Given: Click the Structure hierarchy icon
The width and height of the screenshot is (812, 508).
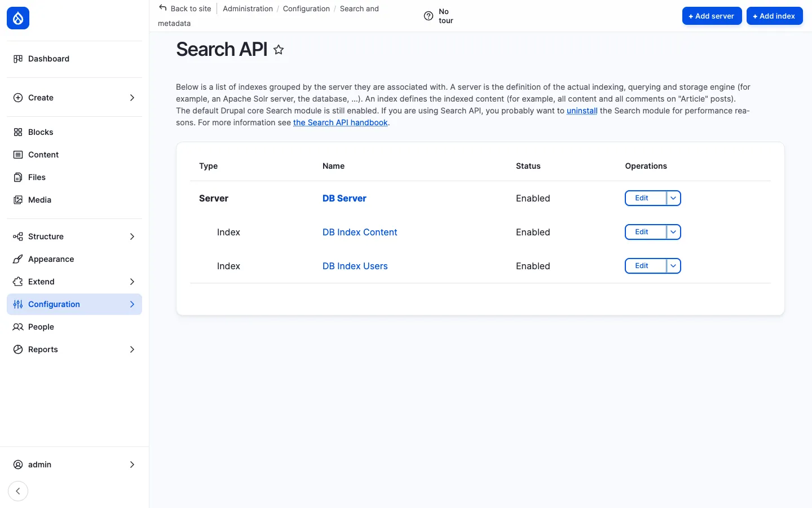Looking at the screenshot, I should 18,237.
